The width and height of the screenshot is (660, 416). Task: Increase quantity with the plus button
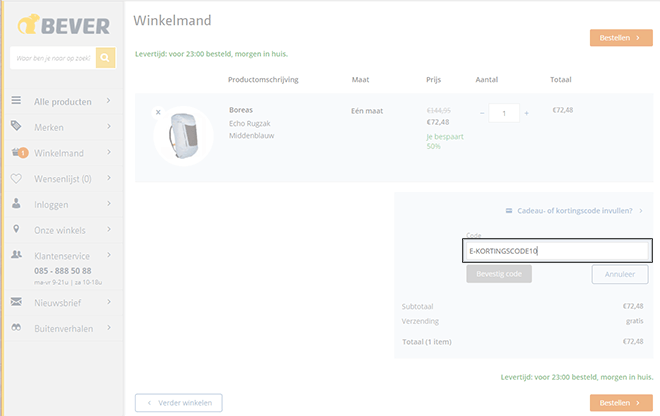(x=527, y=113)
